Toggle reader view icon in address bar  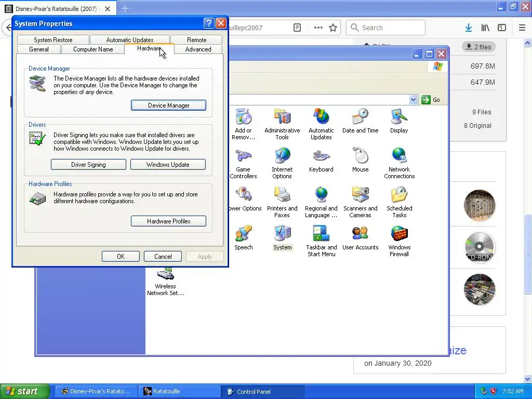click(297, 28)
